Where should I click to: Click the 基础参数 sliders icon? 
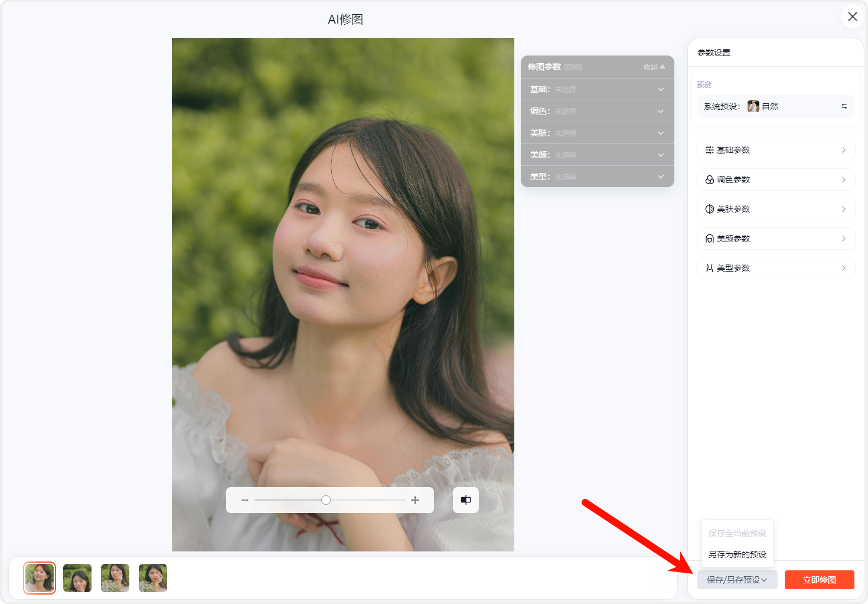click(710, 150)
